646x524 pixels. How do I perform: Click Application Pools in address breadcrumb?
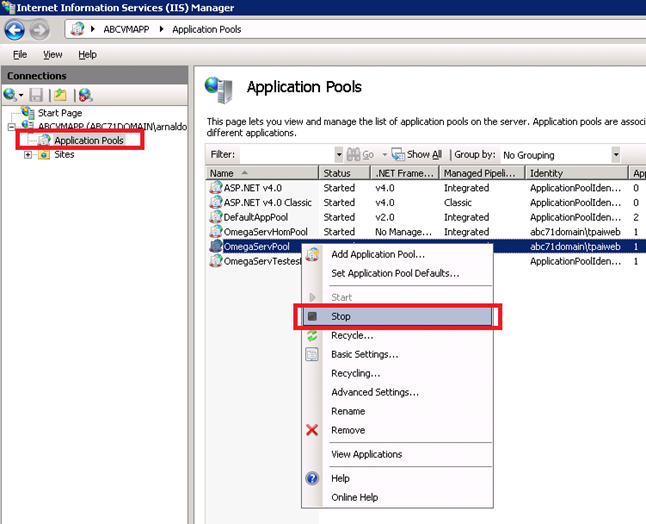click(206, 30)
